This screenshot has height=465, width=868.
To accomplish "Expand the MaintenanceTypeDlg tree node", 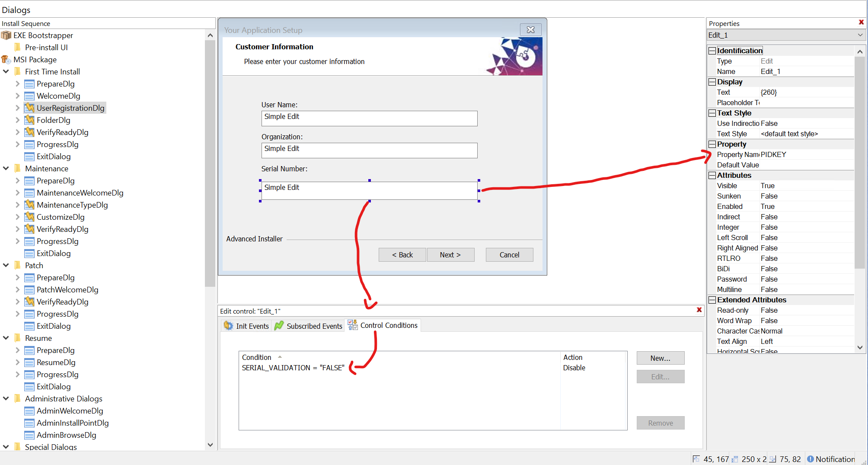I will pyautogui.click(x=18, y=205).
